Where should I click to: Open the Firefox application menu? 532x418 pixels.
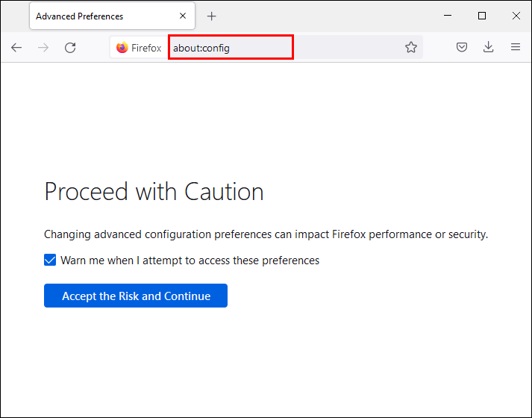click(516, 48)
